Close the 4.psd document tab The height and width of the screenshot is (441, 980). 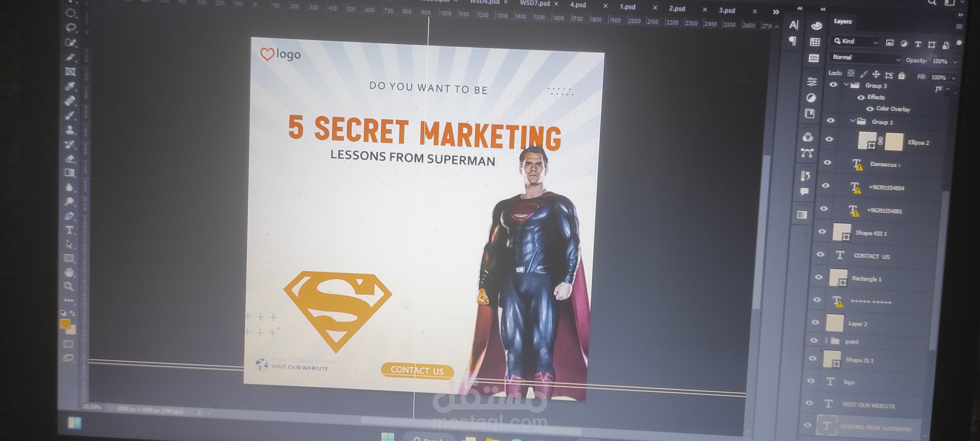click(x=605, y=6)
